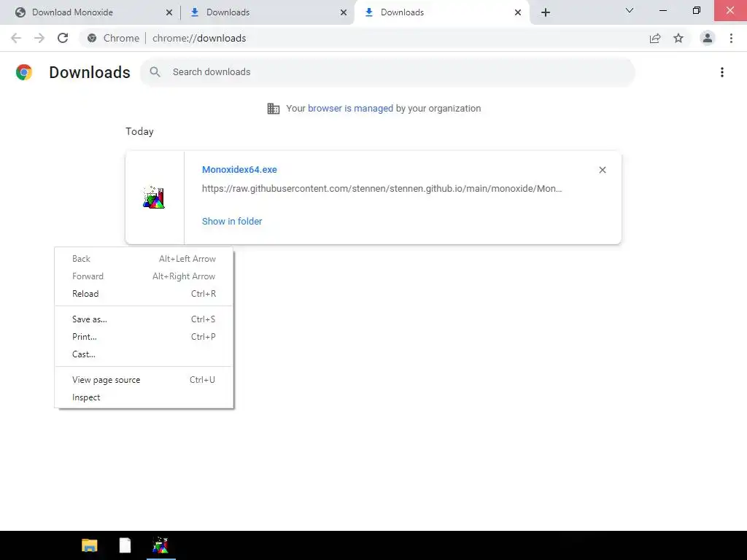
Task: Click the raw.githubusercontent.com source URL
Action: (382, 189)
